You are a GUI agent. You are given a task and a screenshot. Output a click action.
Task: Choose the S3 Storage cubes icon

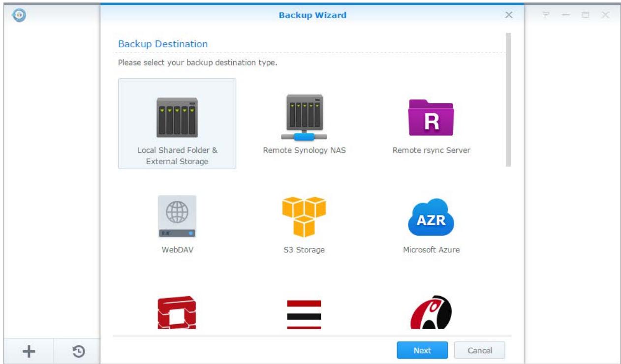coord(304,217)
